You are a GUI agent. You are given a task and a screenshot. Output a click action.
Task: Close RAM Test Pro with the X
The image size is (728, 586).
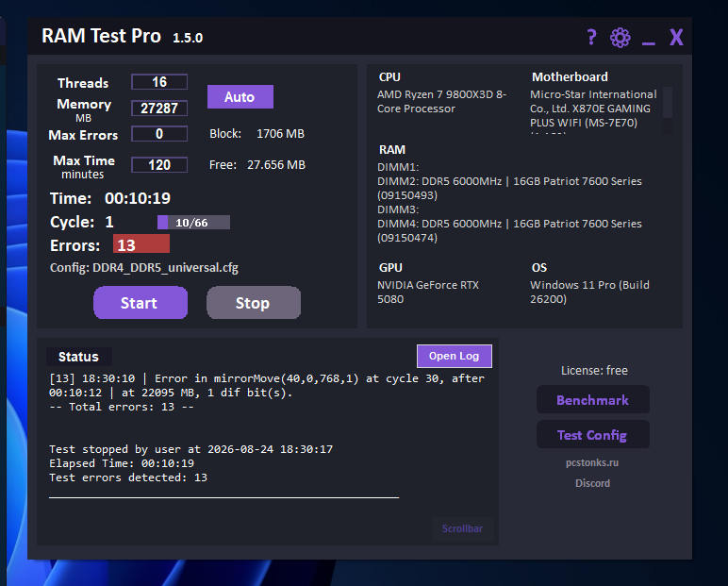pyautogui.click(x=676, y=37)
